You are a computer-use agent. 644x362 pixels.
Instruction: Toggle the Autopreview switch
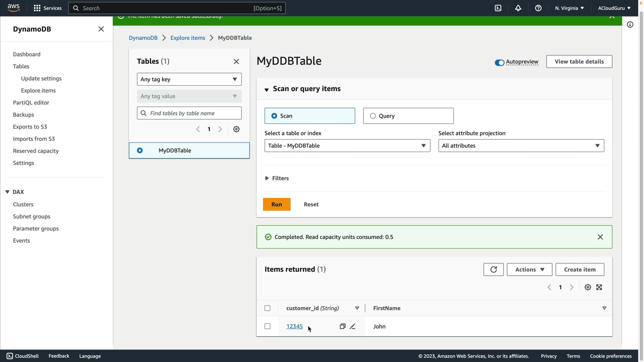click(x=499, y=63)
